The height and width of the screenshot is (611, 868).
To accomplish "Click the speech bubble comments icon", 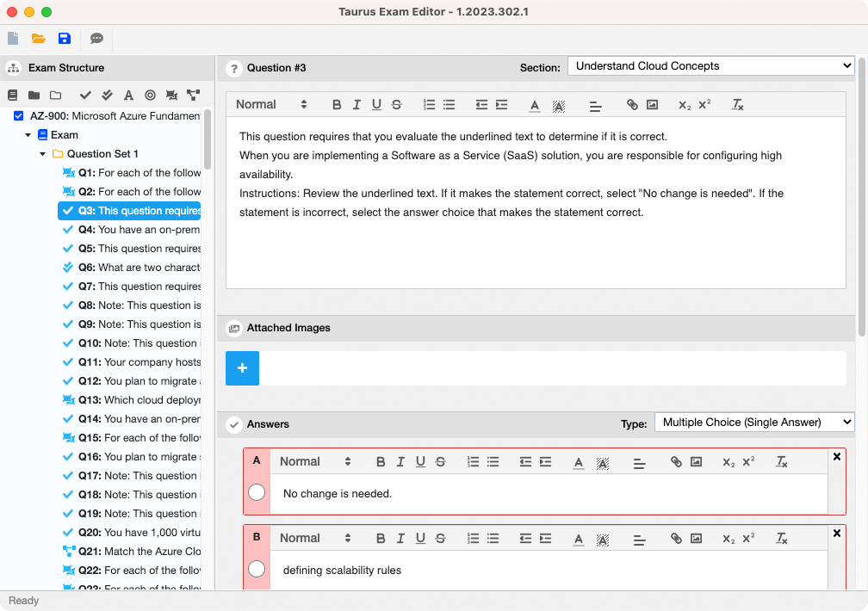I will pos(96,39).
